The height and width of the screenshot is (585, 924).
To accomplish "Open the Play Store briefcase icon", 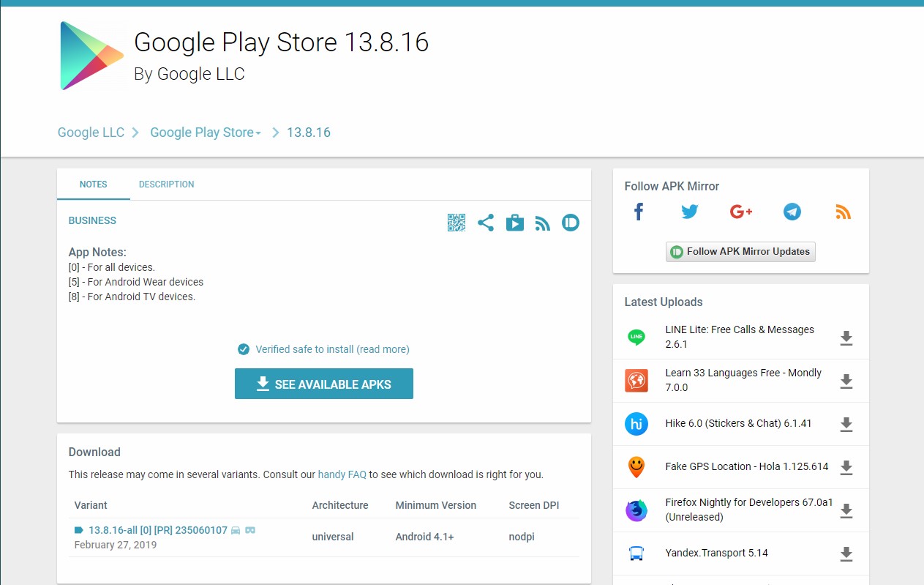I will click(515, 223).
